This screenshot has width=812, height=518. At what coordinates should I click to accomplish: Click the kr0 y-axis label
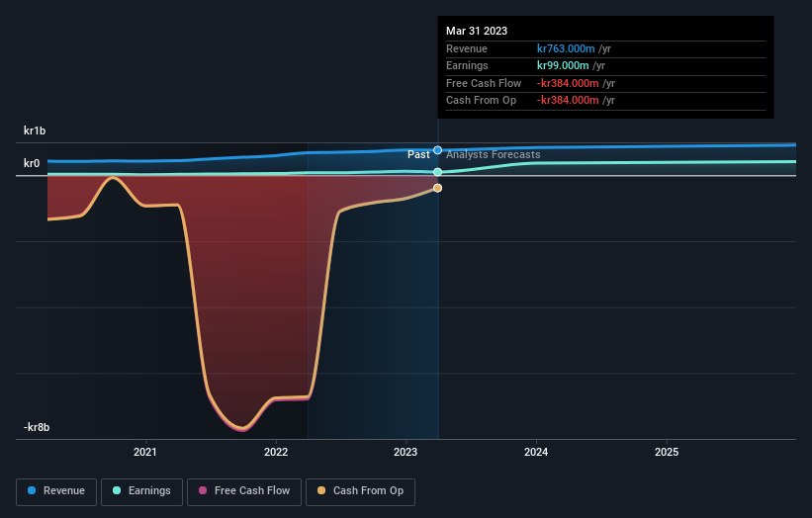[32, 163]
